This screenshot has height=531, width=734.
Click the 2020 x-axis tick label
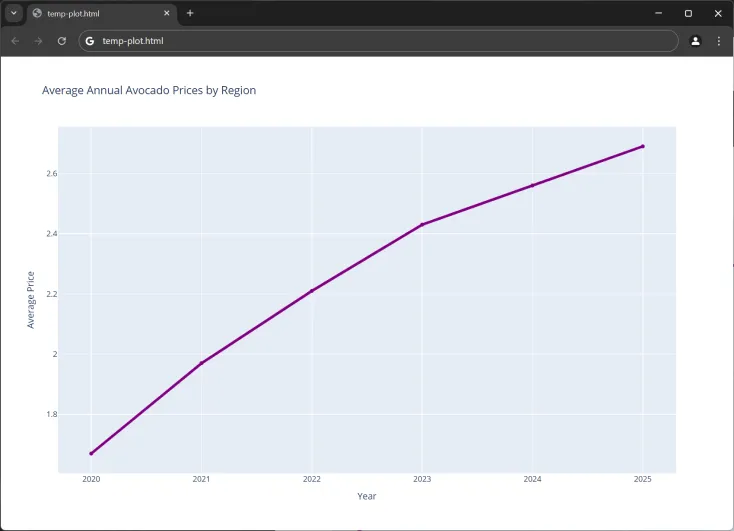point(91,479)
